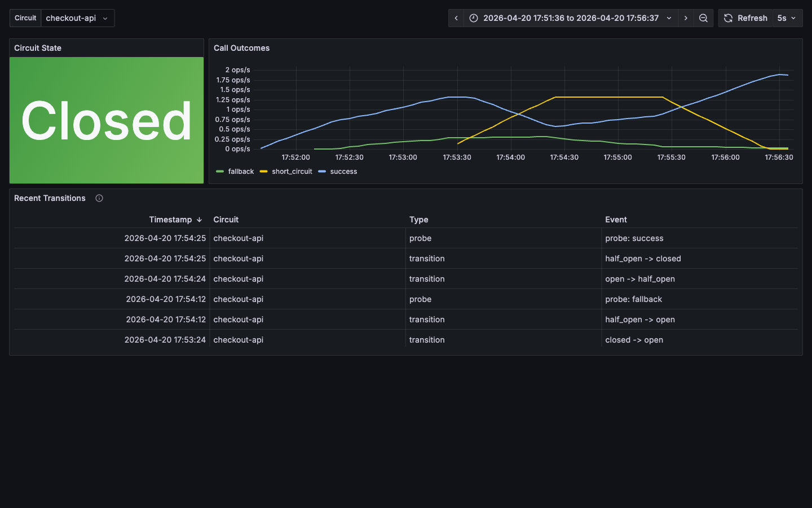The height and width of the screenshot is (508, 812).
Task: Click the Circuit label in the top bar
Action: pyautogui.click(x=25, y=17)
